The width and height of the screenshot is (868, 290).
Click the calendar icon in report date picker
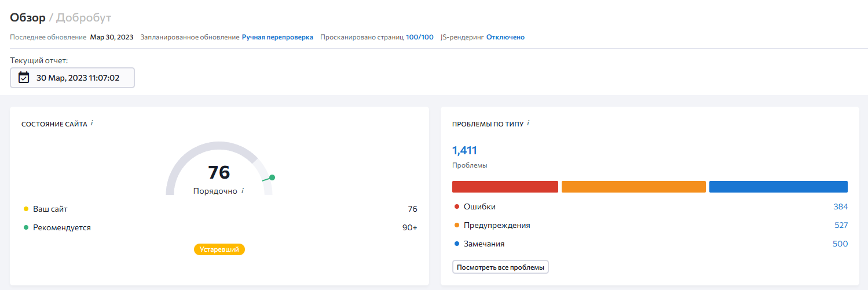point(24,78)
